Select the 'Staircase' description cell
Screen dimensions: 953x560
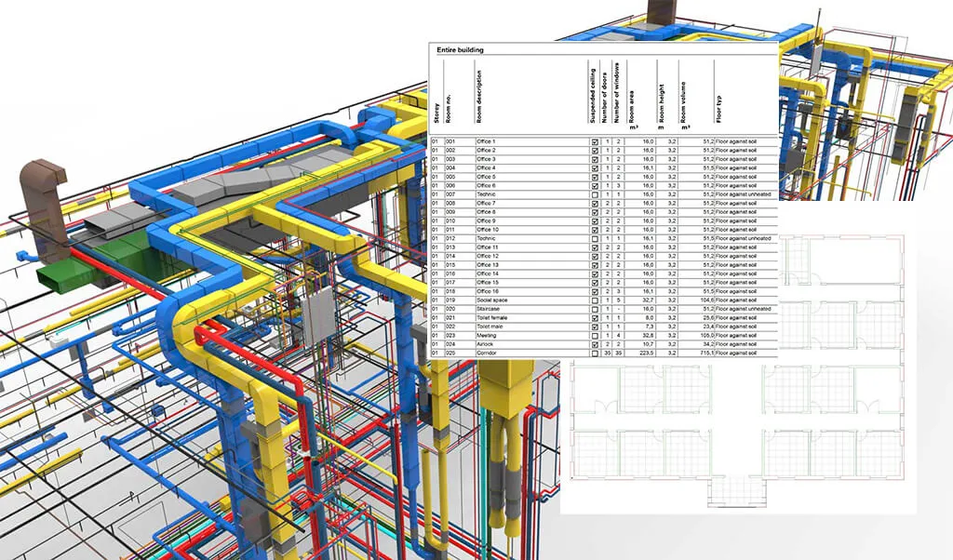pos(488,309)
